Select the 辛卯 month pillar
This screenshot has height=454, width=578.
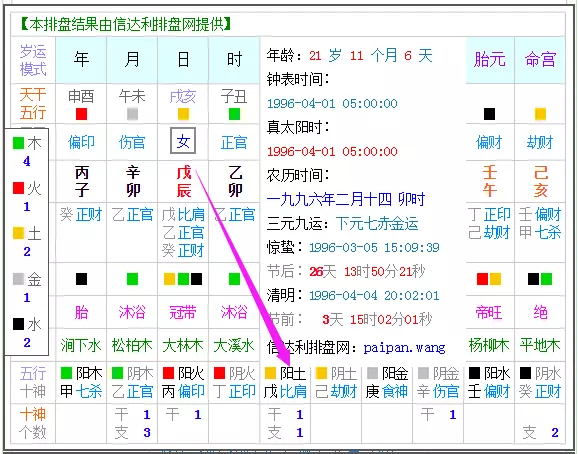pos(133,182)
